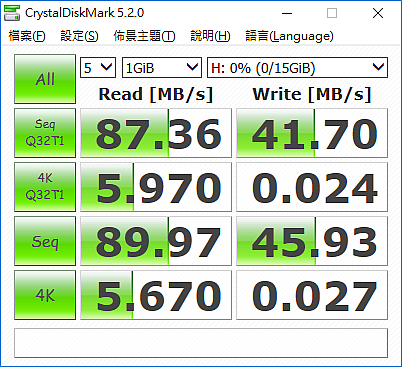The width and height of the screenshot is (402, 367).
Task: Select the 41.70 Seq Q32T1 write result
Action: click(312, 133)
